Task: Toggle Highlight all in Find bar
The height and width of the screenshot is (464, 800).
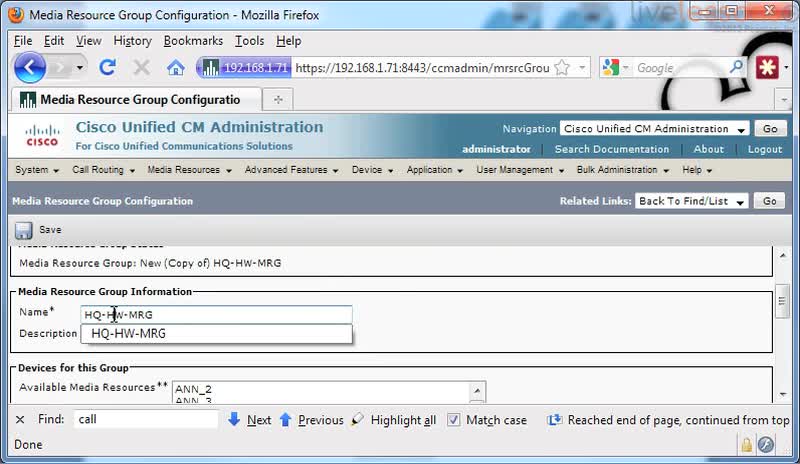Action: [x=394, y=420]
